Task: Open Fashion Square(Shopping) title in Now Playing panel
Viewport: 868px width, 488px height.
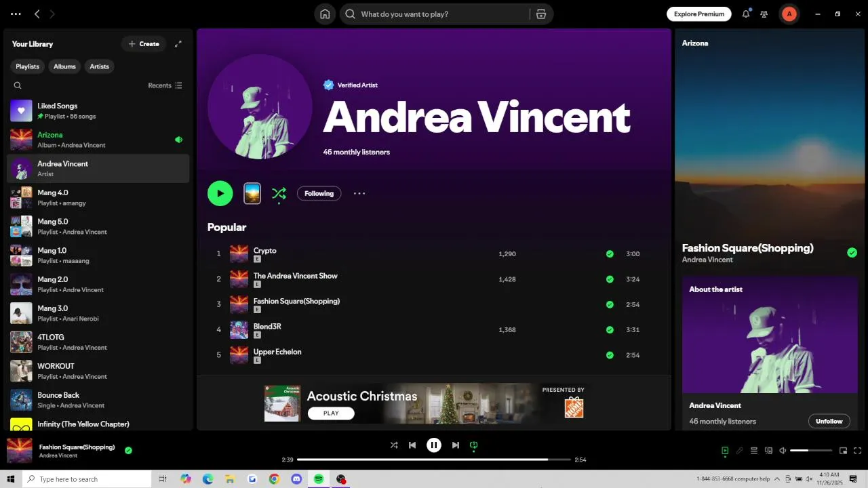Action: [x=747, y=248]
